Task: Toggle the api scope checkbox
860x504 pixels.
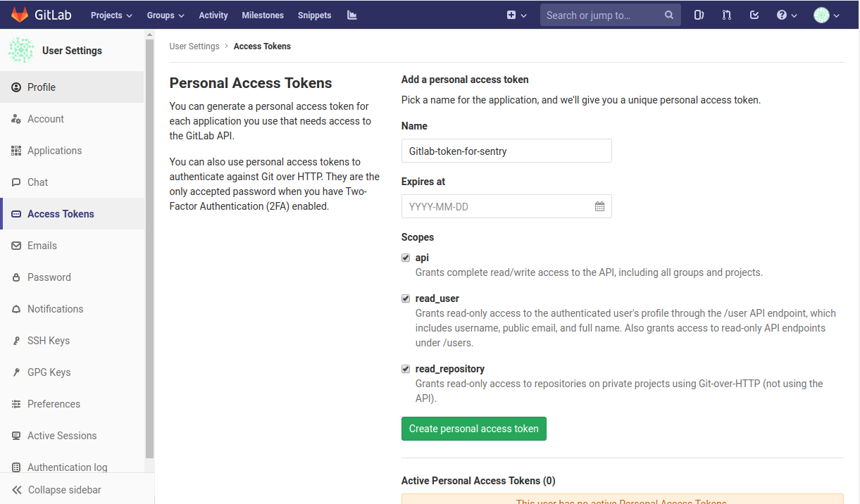Action: [x=406, y=258]
